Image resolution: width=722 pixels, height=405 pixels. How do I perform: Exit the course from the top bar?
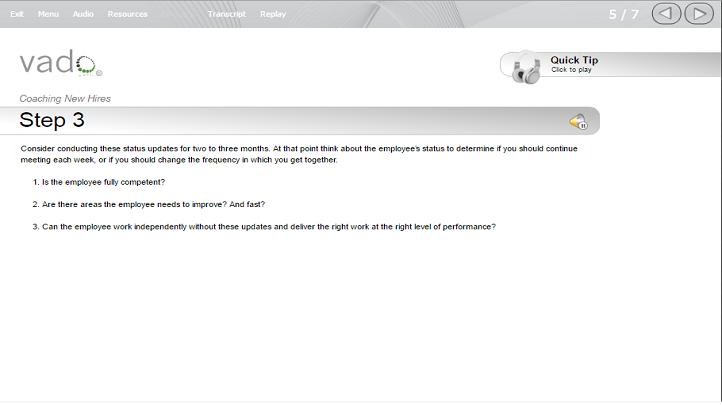pos(17,14)
